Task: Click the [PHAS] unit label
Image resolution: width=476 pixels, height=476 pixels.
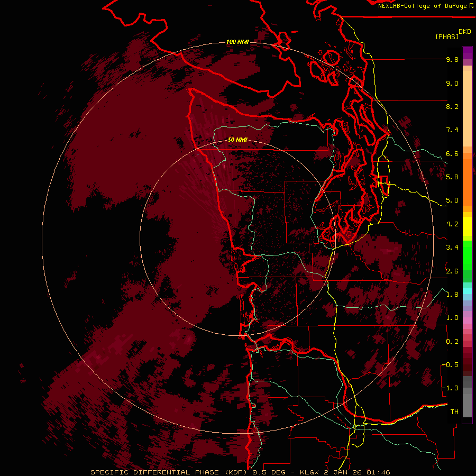Action: click(x=447, y=37)
